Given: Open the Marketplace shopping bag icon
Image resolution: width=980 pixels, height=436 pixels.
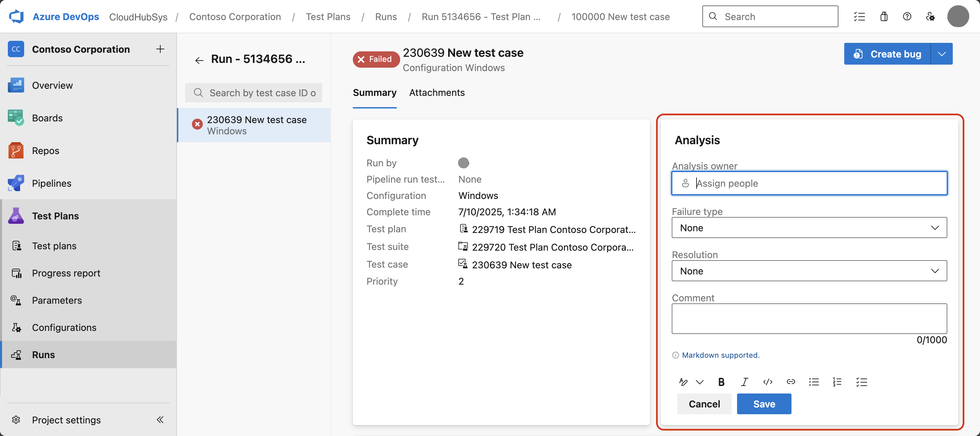Looking at the screenshot, I should [884, 16].
